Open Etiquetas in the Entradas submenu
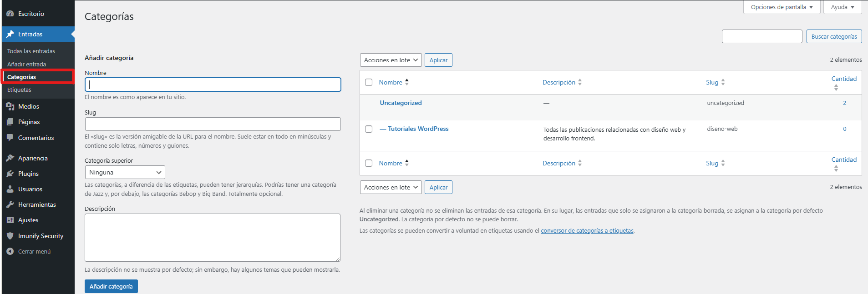Viewport: 868px width, 294px height. [19, 90]
